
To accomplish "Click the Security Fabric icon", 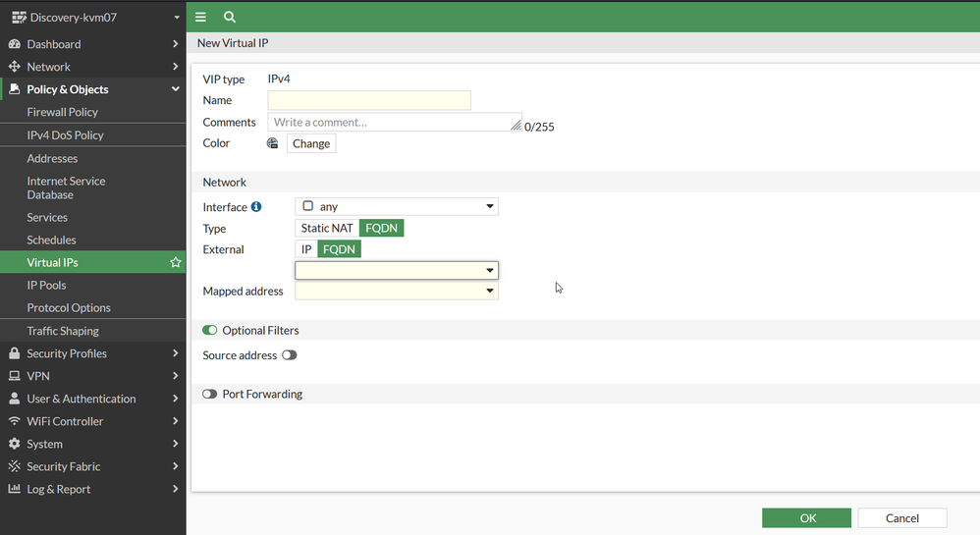I will pos(15,465).
